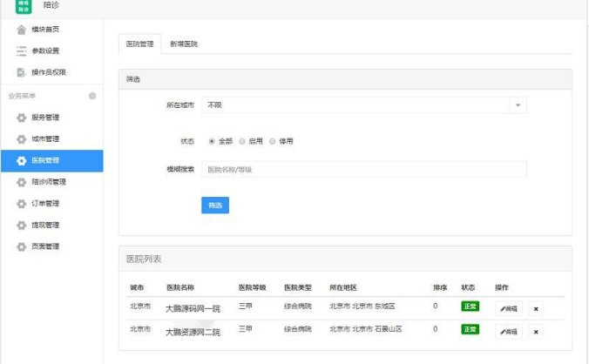
Task: Click the 所在地区 column header
Action: [x=343, y=288]
